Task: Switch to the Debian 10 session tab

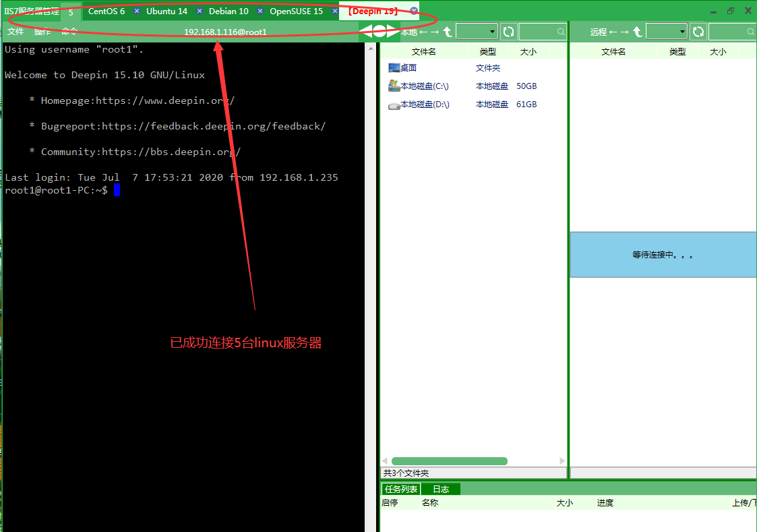Action: coord(229,11)
